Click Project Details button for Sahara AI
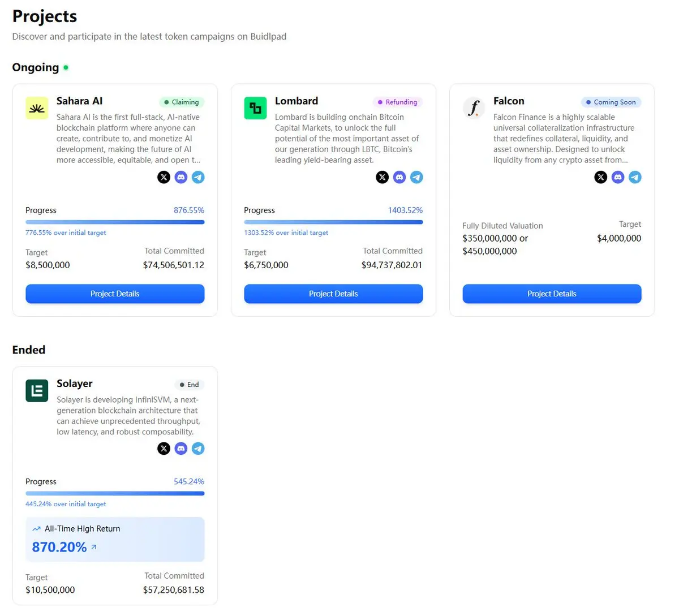The image size is (679, 616). [115, 294]
